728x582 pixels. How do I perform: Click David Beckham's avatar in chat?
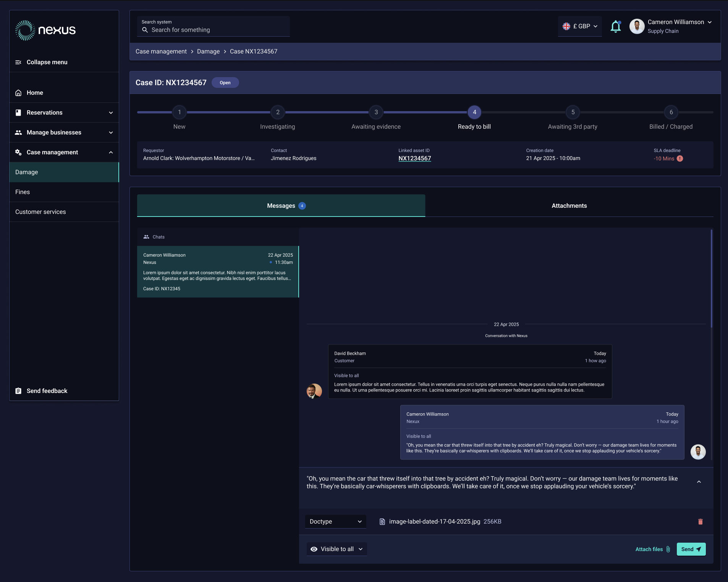click(314, 391)
